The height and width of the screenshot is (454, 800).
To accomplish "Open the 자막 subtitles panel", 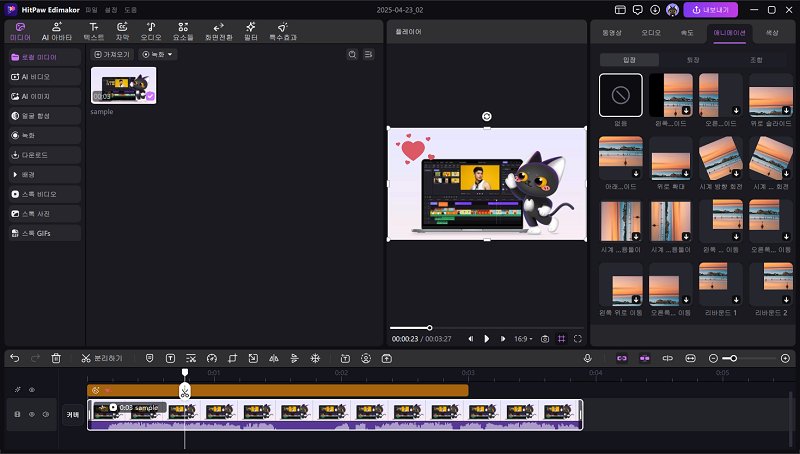I will (122, 32).
